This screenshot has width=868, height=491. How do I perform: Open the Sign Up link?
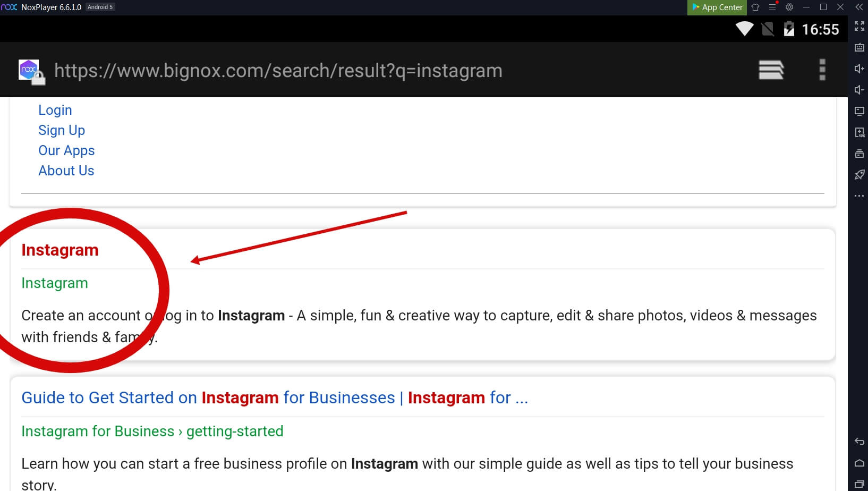point(62,130)
